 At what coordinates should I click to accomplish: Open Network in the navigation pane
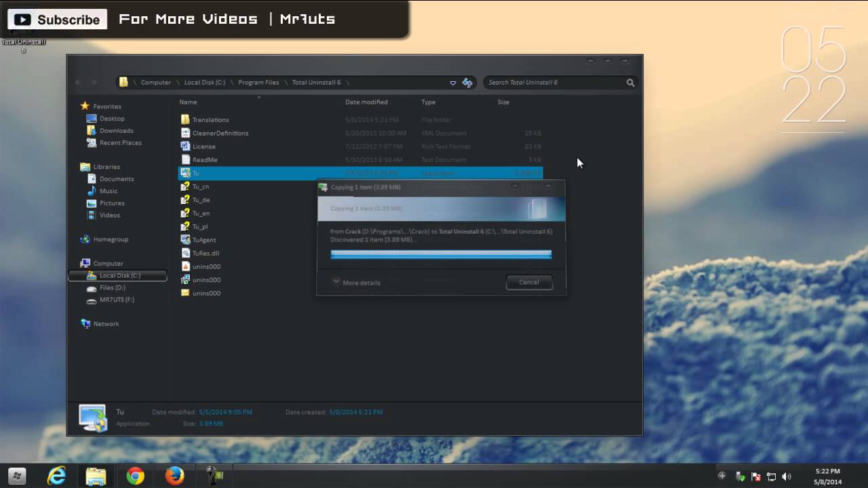tap(100, 324)
